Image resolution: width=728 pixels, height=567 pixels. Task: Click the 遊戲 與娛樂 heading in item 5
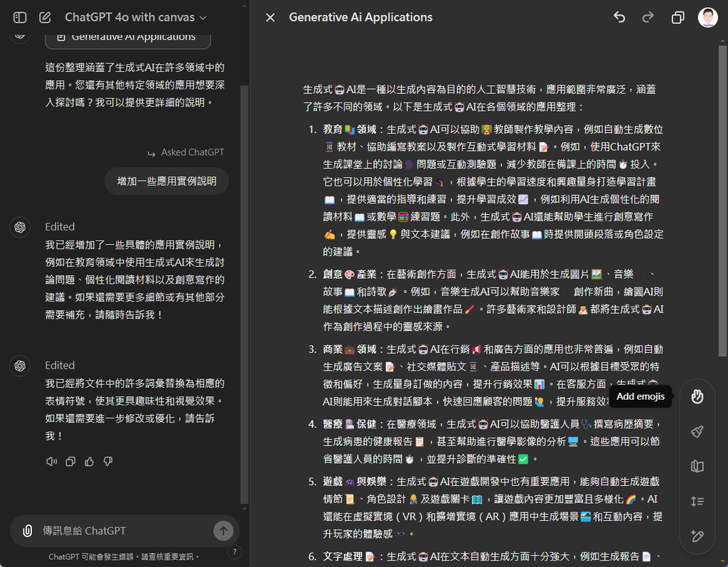[x=355, y=482]
